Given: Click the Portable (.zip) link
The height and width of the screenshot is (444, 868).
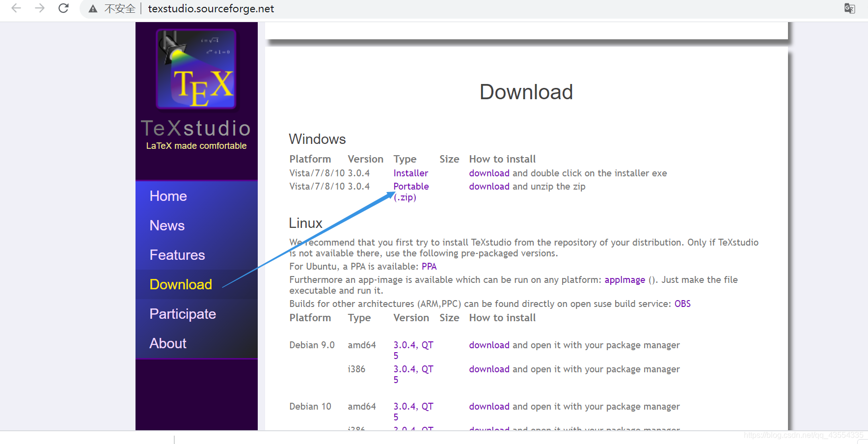Looking at the screenshot, I should point(411,192).
